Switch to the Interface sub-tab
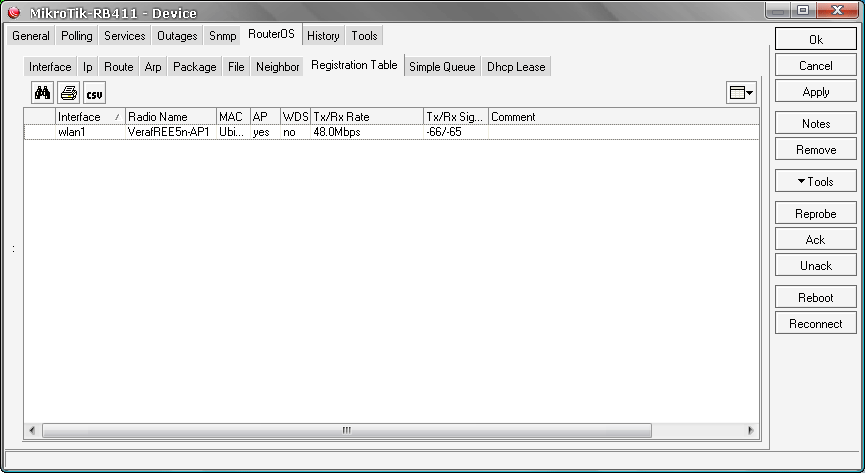 pyautogui.click(x=50, y=67)
